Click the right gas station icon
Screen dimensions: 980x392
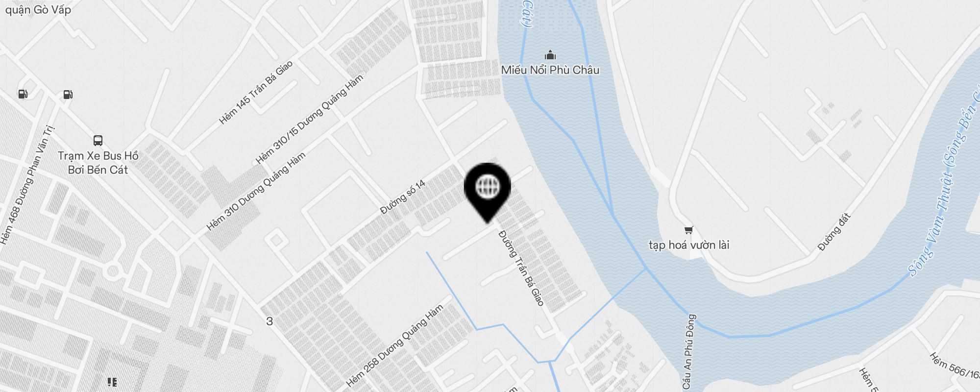68,95
